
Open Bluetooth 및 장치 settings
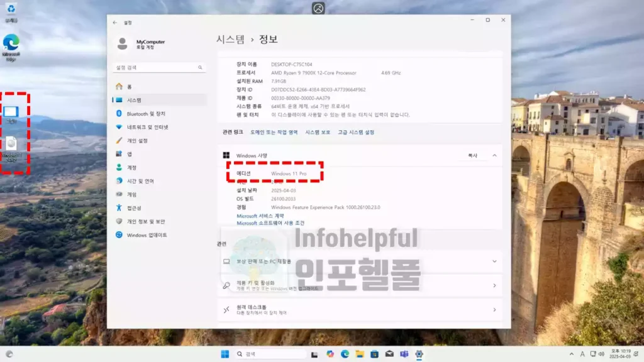159,114
